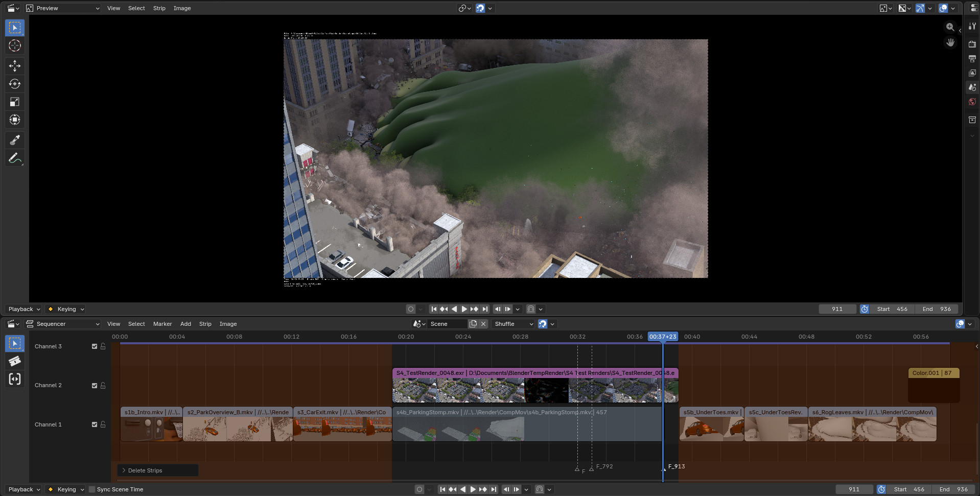Open the Add menu in sequencer
Screen dimensions: 980x496
[185, 324]
